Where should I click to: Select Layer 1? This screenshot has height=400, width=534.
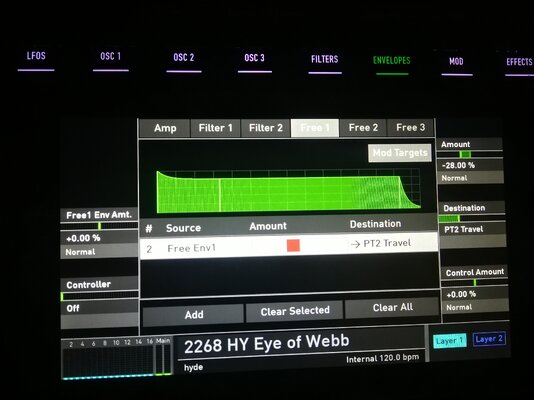pos(449,340)
